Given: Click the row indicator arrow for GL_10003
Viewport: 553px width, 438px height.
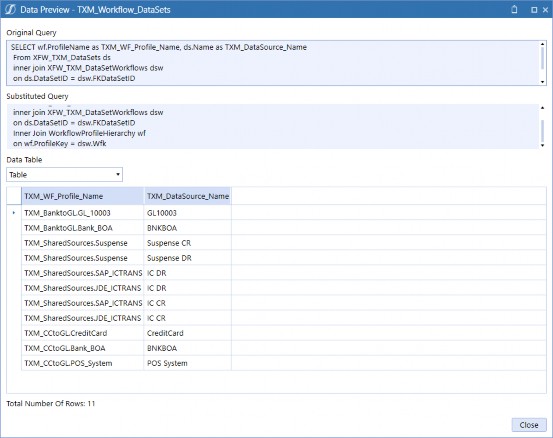Looking at the screenshot, I should (x=14, y=213).
